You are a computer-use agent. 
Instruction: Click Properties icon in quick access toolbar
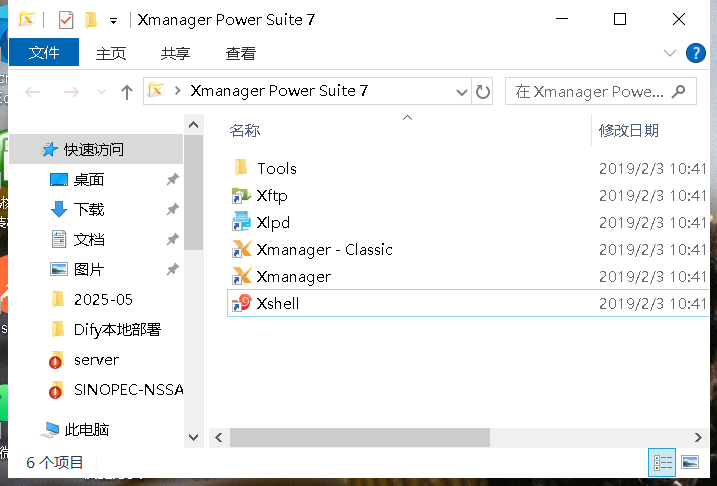pyautogui.click(x=66, y=20)
